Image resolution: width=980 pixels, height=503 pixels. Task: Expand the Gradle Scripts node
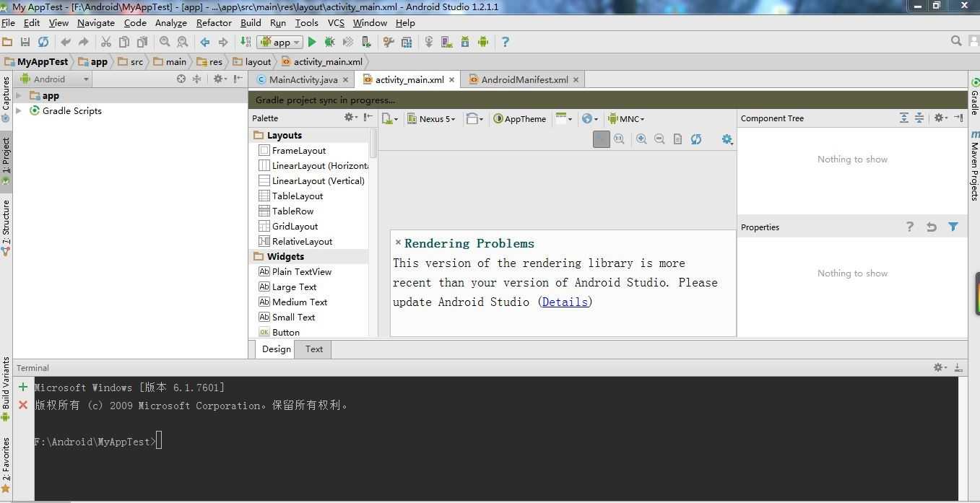[19, 110]
